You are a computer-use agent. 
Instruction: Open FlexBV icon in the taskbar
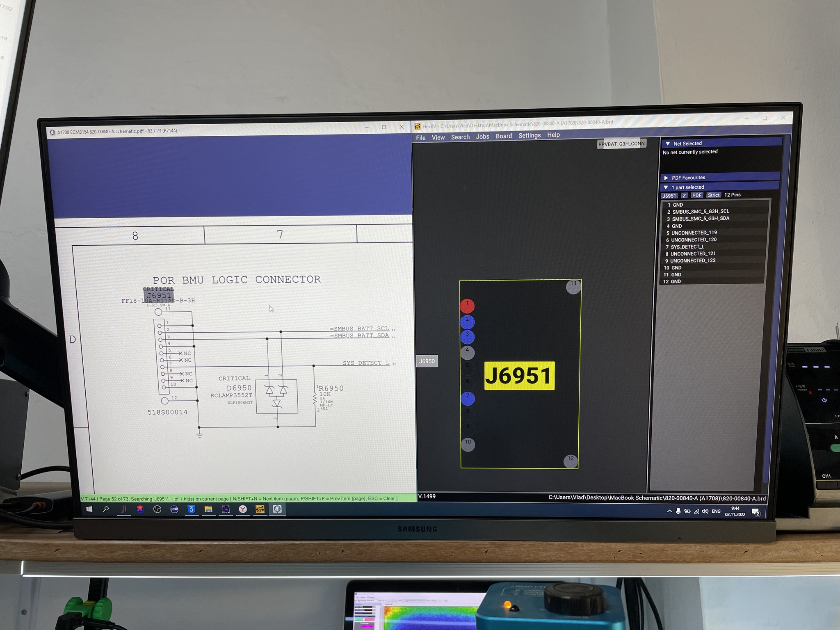pos(260,509)
